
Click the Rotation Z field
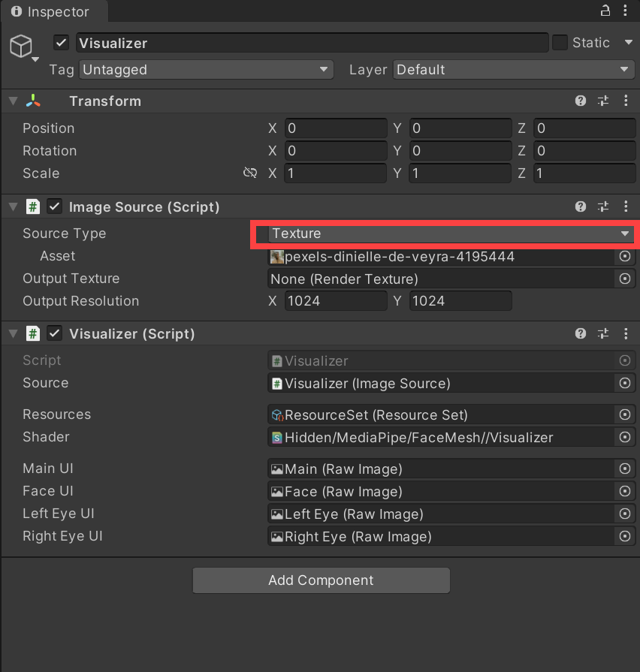(x=584, y=151)
